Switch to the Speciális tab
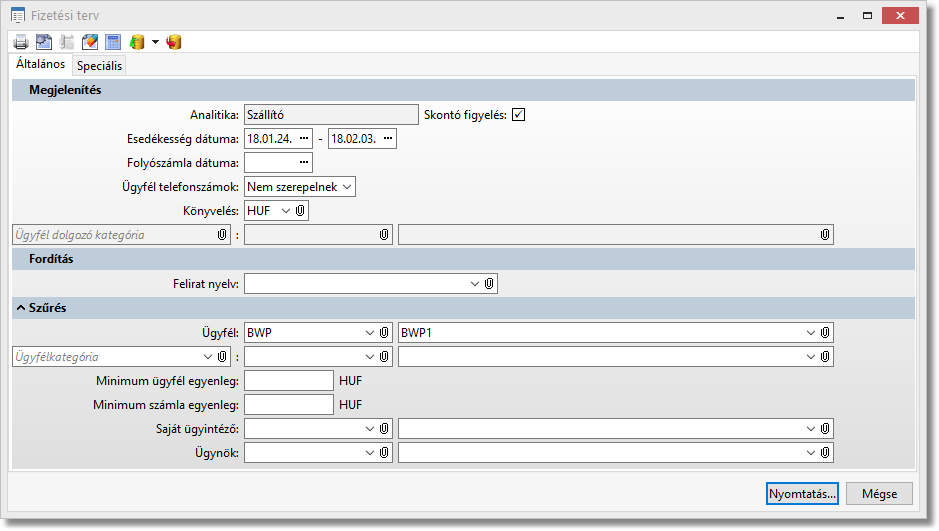939x531 pixels. pos(99,65)
